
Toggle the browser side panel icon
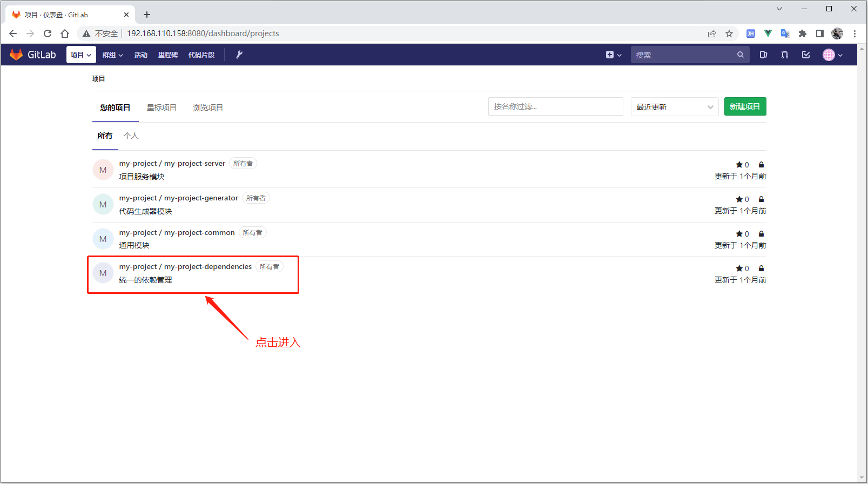click(x=820, y=33)
